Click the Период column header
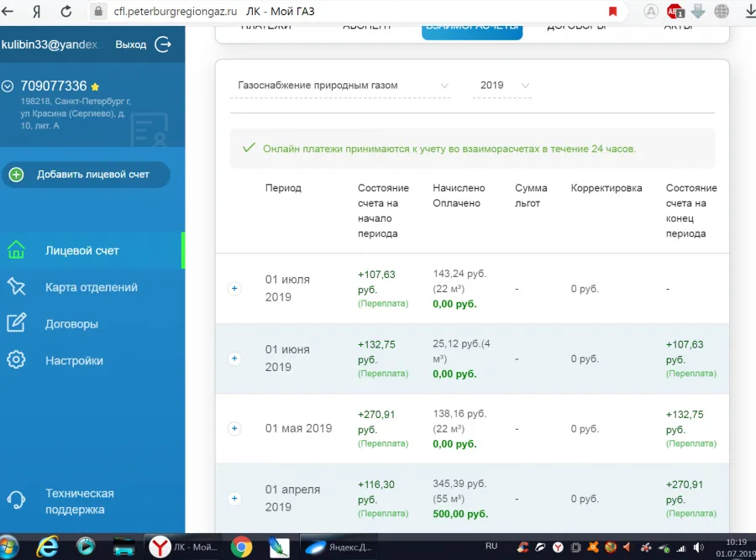The width and height of the screenshot is (756, 560). (283, 188)
